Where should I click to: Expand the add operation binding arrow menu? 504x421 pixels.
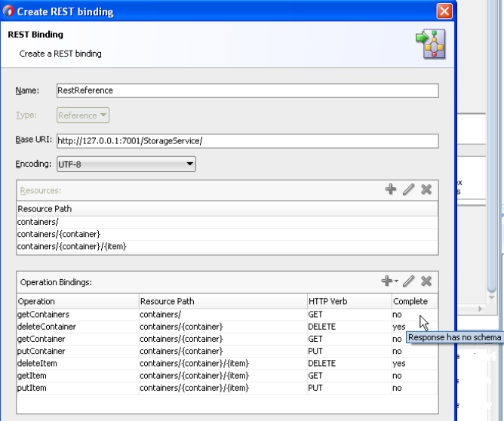396,281
